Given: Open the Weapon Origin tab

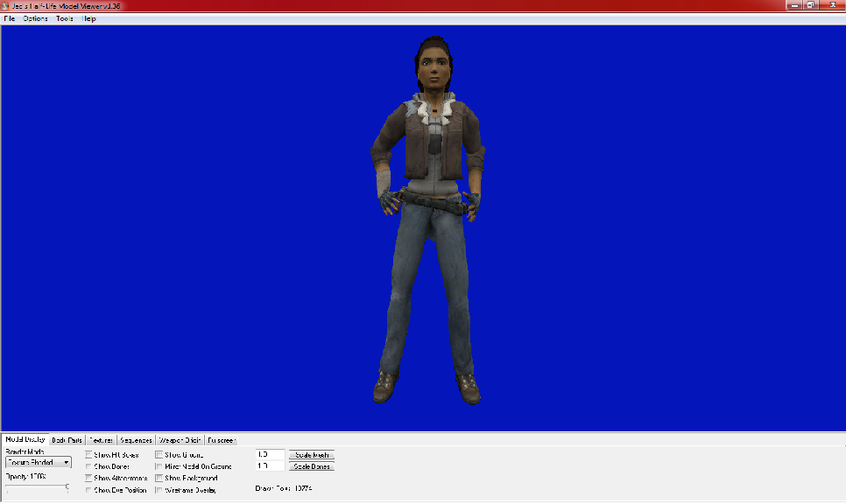Looking at the screenshot, I should coord(180,439).
